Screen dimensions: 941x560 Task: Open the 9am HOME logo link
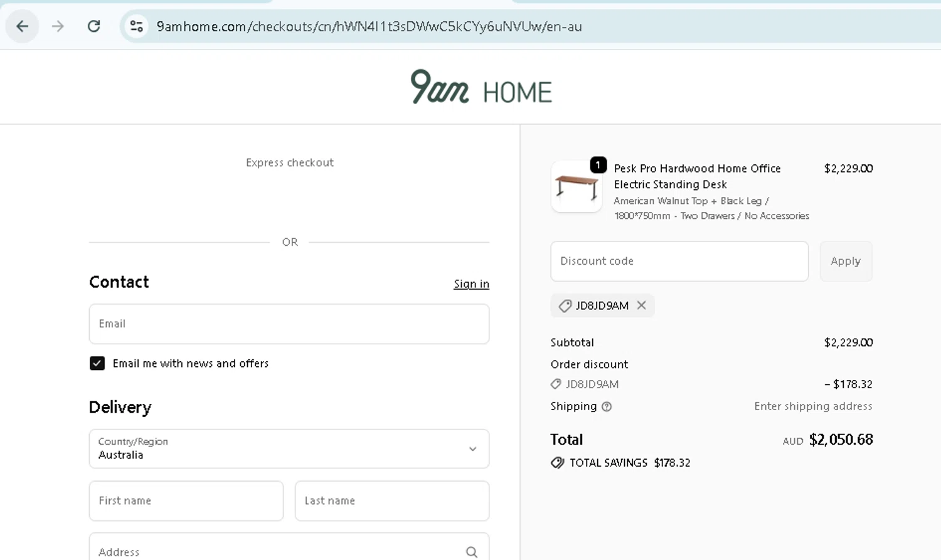point(481,87)
